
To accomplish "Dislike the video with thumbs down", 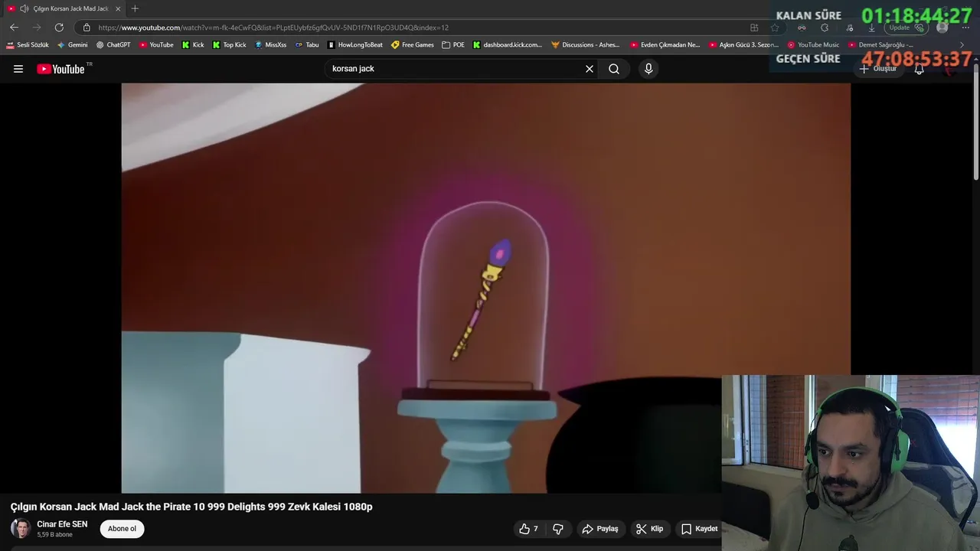I will coord(558,529).
